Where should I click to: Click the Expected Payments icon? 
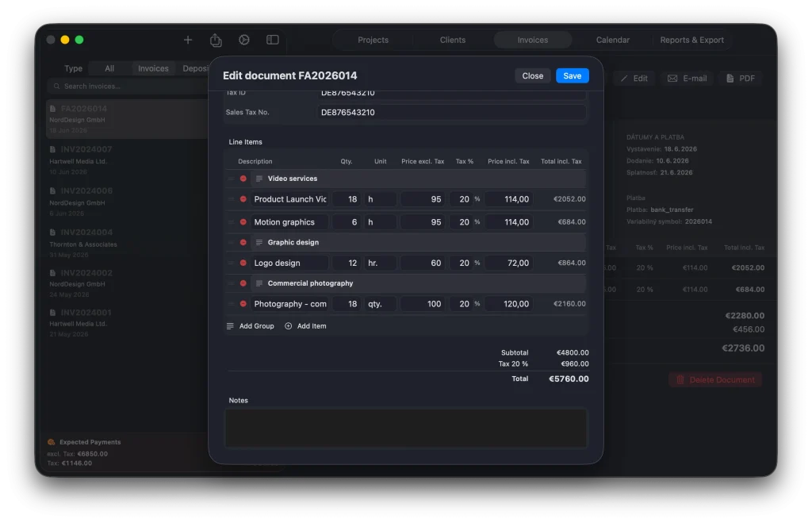click(x=52, y=442)
